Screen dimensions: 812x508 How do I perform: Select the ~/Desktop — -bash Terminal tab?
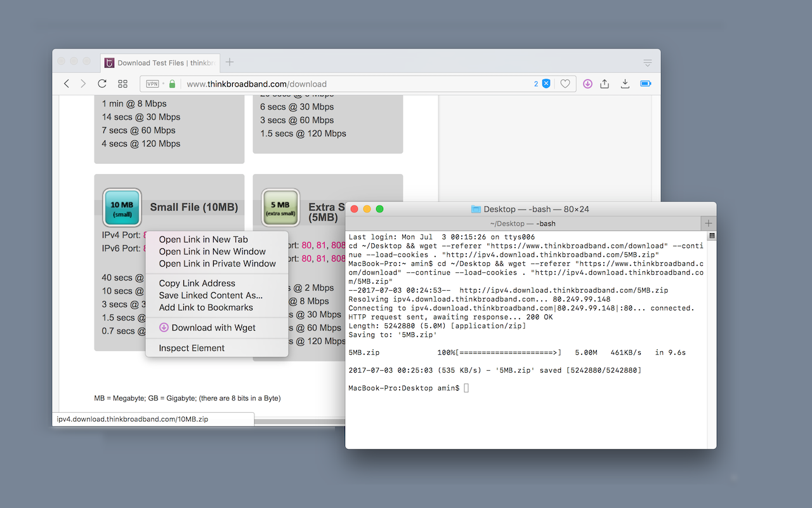523,224
